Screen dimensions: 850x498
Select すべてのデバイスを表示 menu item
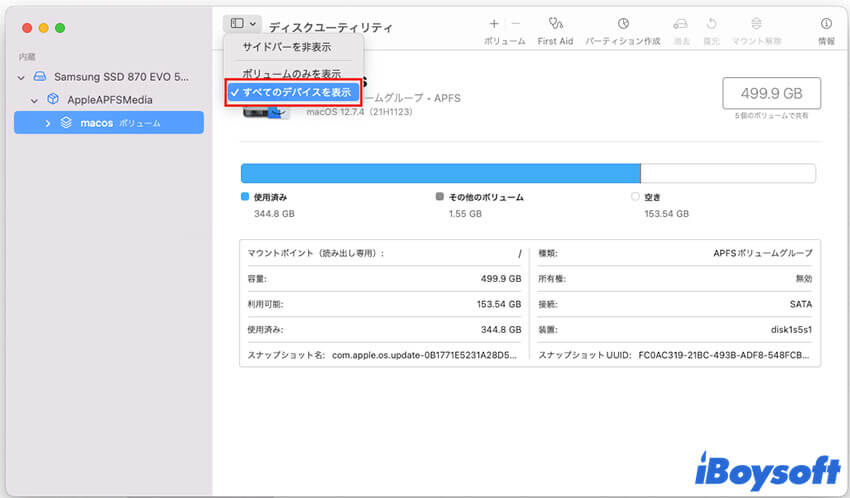(x=293, y=92)
